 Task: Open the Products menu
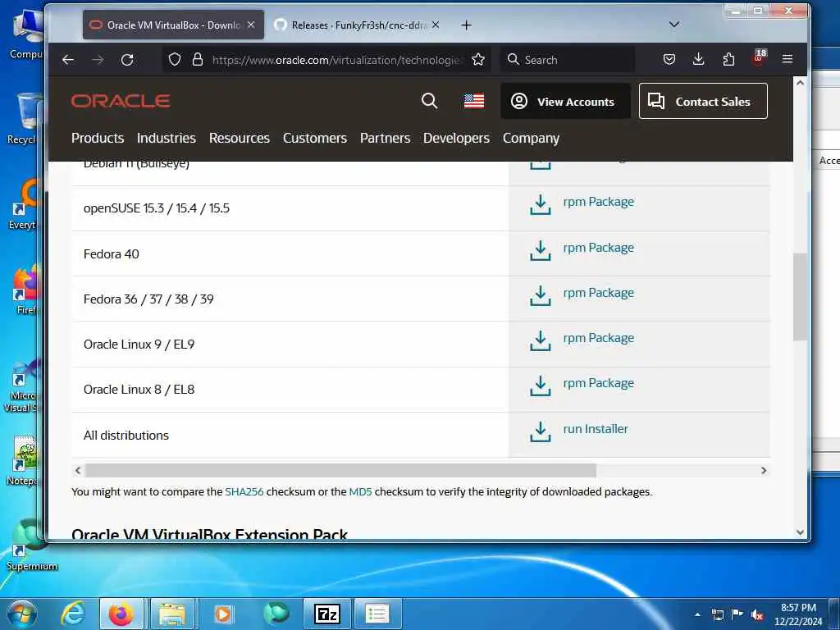coord(98,138)
